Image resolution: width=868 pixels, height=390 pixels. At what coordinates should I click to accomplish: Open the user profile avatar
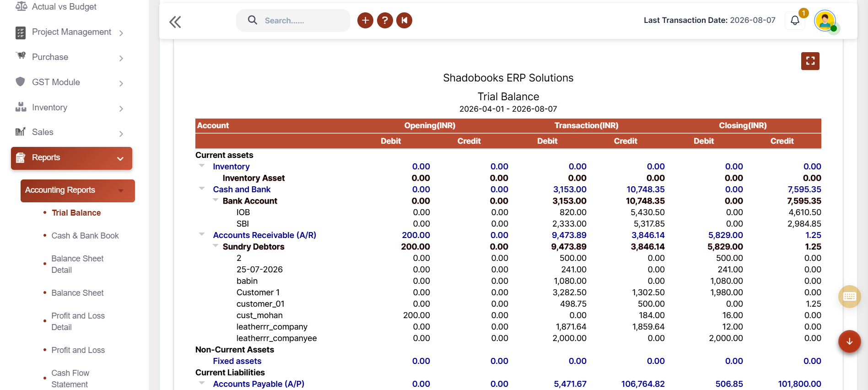pos(825,21)
